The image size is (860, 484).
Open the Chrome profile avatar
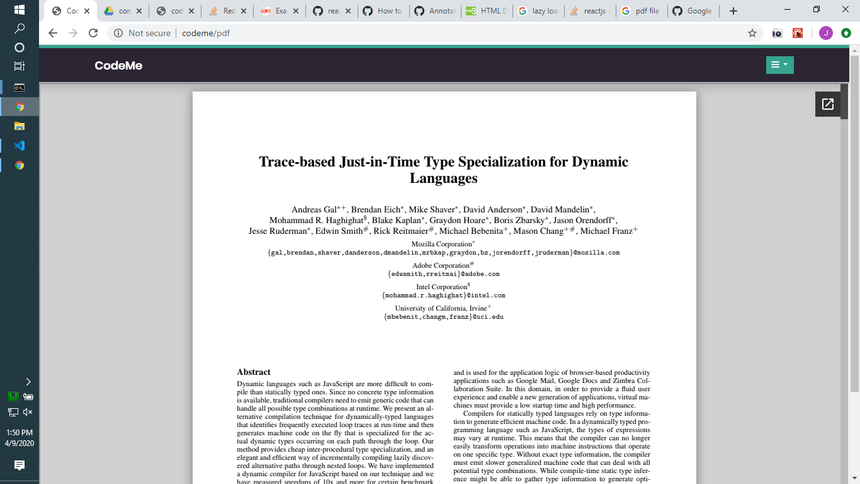coord(825,33)
